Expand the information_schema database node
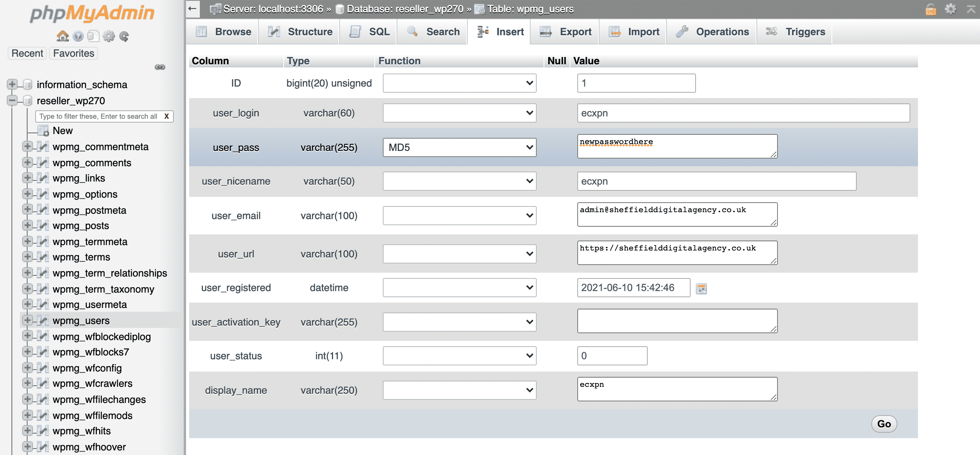This screenshot has height=455, width=980. (x=12, y=84)
